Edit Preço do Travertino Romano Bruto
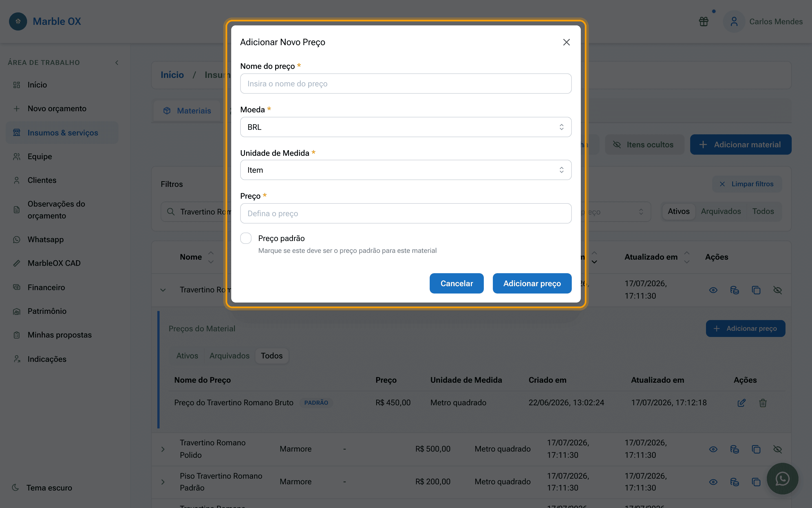The height and width of the screenshot is (508, 812). pos(742,402)
